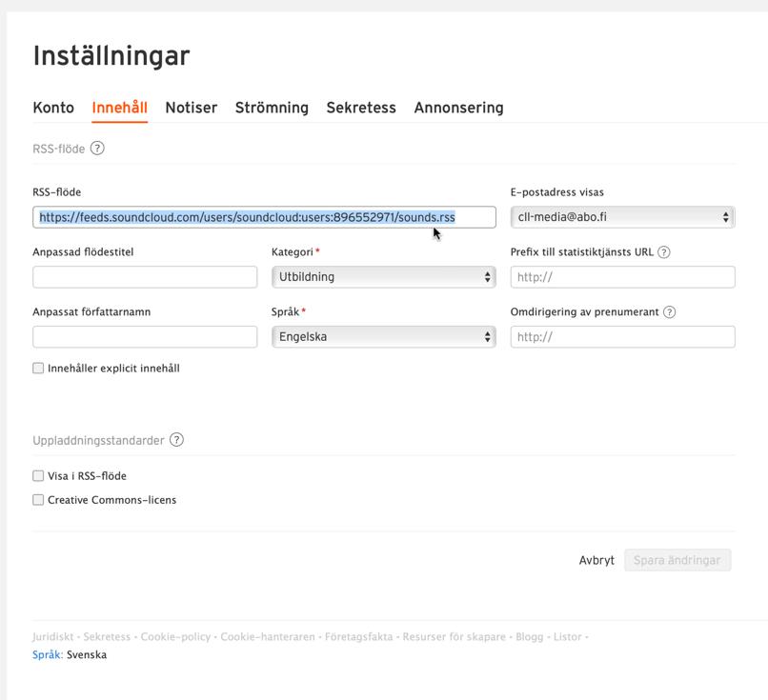Open the Språk dropdown set to Engelska
Image resolution: width=768 pixels, height=700 pixels.
tap(383, 337)
